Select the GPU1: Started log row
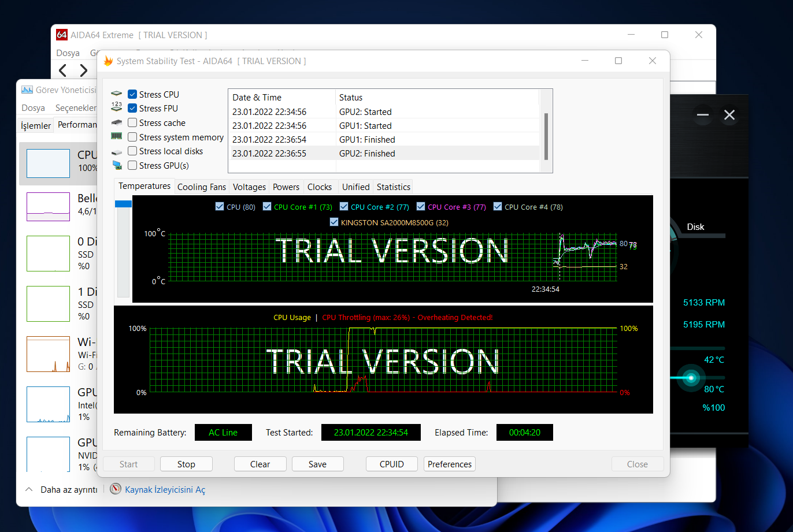The width and height of the screenshot is (793, 532). (x=384, y=125)
